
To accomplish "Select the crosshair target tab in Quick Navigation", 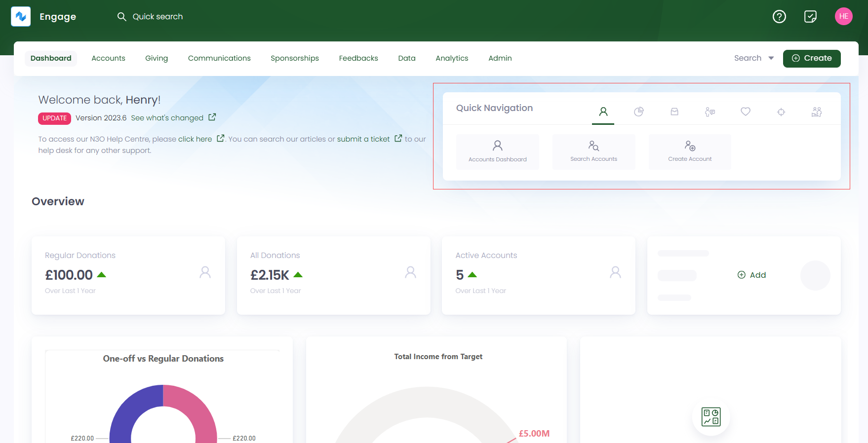I will (x=781, y=112).
